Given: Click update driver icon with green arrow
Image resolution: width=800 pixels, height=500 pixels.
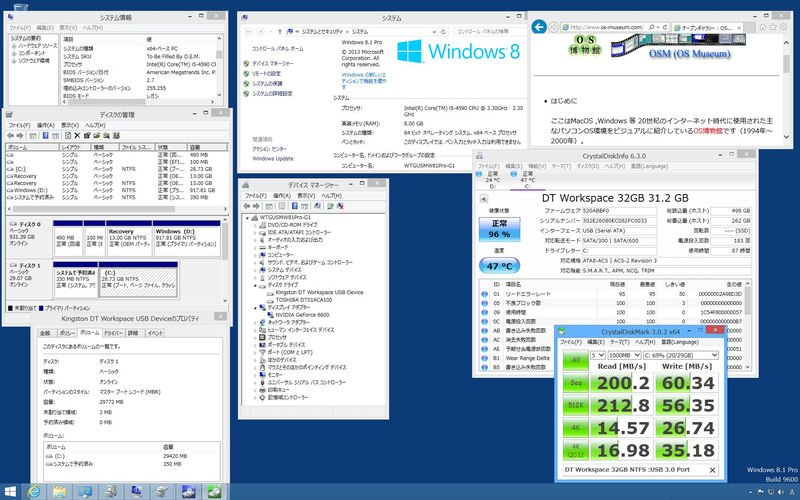Looking at the screenshot, I should [x=330, y=206].
